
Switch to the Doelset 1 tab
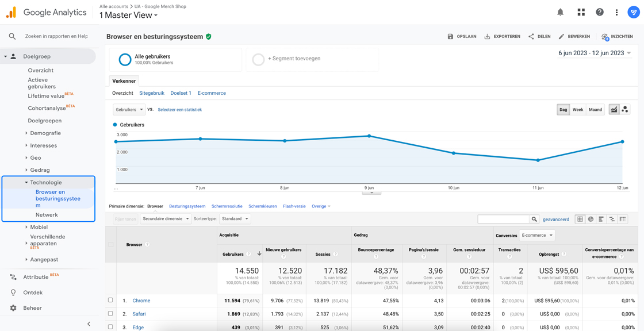181,93
